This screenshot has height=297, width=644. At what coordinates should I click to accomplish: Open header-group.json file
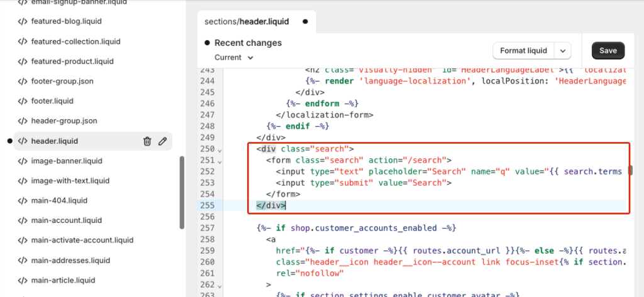coord(64,121)
